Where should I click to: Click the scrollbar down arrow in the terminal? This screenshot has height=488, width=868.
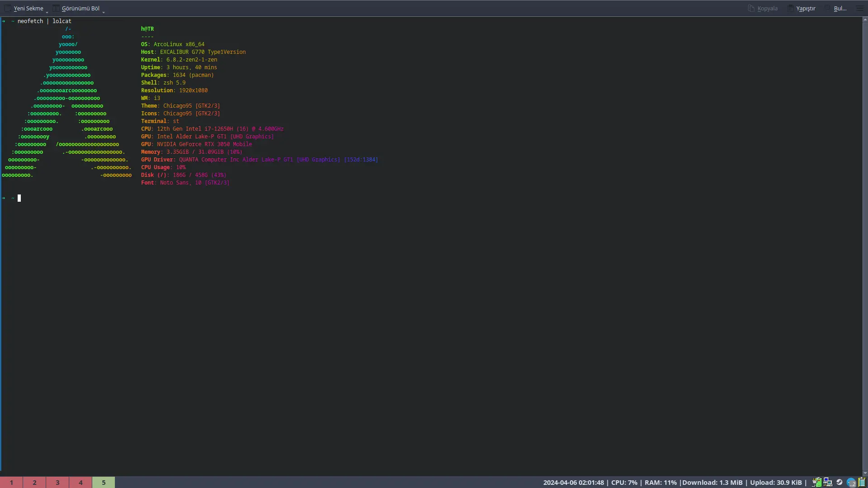pyautogui.click(x=865, y=473)
